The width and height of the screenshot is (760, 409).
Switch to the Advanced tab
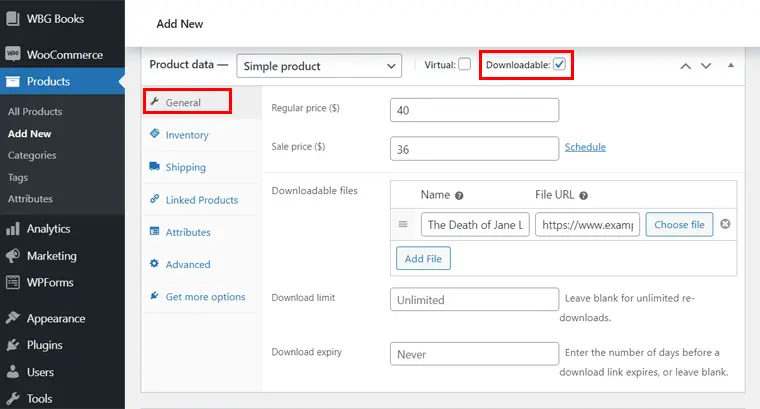click(x=202, y=264)
